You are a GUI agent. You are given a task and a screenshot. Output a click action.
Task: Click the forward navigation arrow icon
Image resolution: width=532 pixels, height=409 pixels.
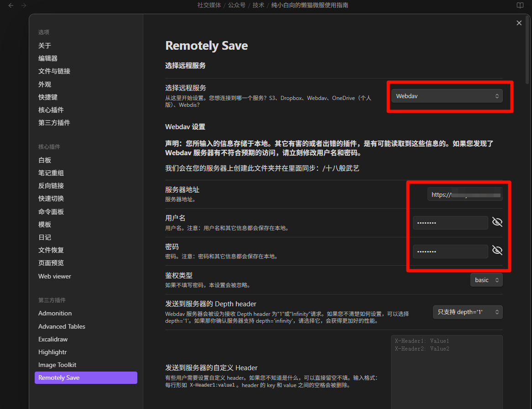pos(23,5)
